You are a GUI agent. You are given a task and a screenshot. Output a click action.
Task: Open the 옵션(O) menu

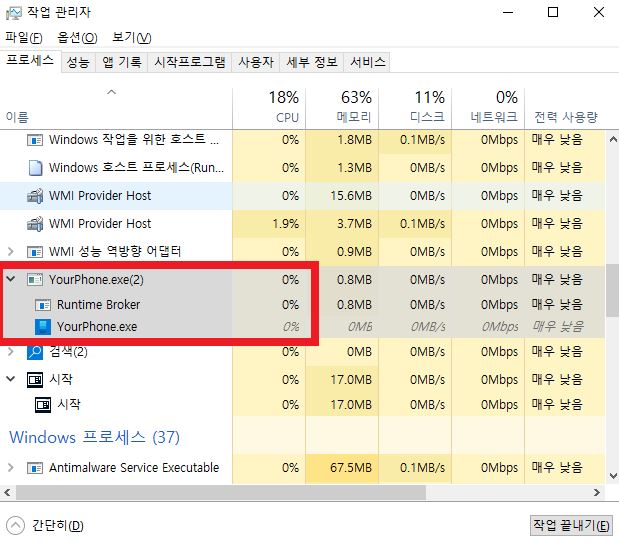click(x=77, y=38)
